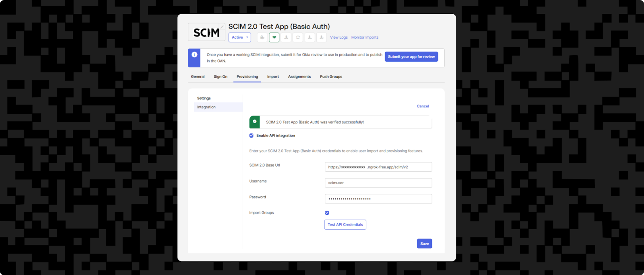Click the Password label
Screen dimensions: 644x275
pos(257,197)
